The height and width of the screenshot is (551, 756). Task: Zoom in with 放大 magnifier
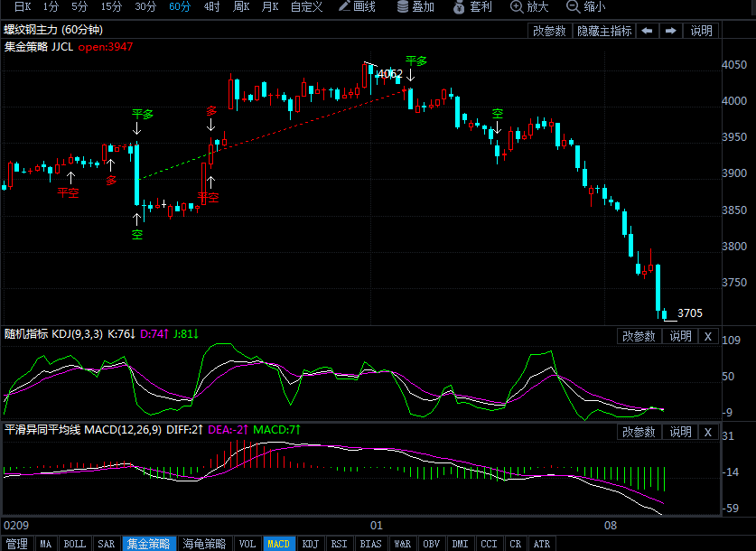[x=529, y=7]
